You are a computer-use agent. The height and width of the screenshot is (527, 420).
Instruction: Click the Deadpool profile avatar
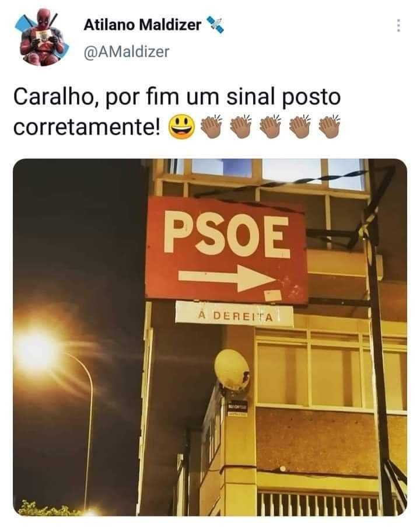coord(41,37)
